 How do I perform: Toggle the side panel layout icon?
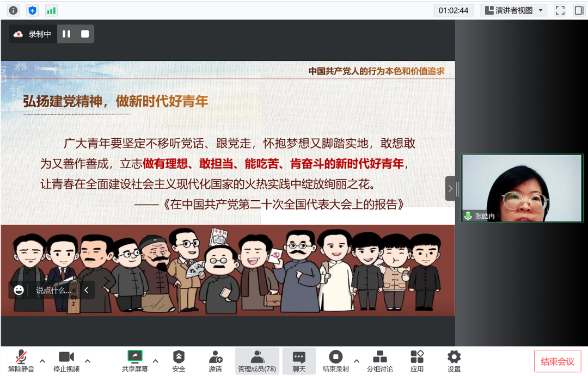click(x=579, y=10)
